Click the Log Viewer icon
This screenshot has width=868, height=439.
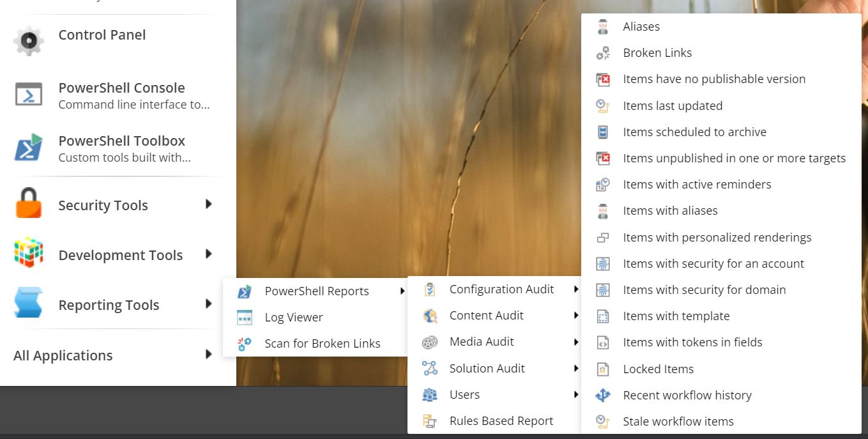coord(245,318)
